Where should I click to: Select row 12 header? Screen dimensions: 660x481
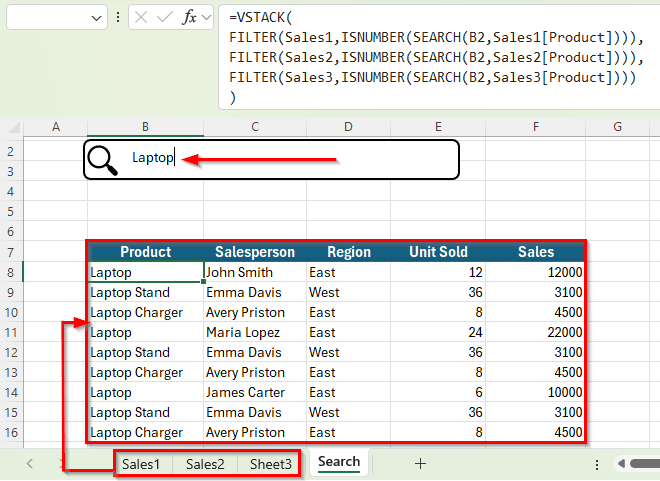point(11,352)
